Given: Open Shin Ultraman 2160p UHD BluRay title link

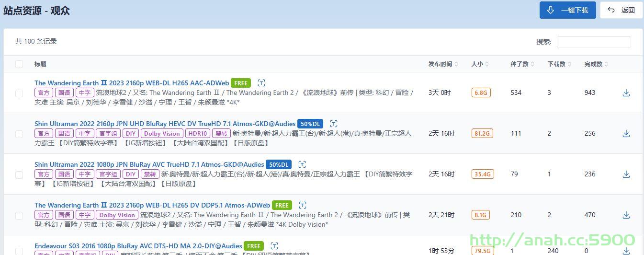Looking at the screenshot, I should tap(165, 124).
